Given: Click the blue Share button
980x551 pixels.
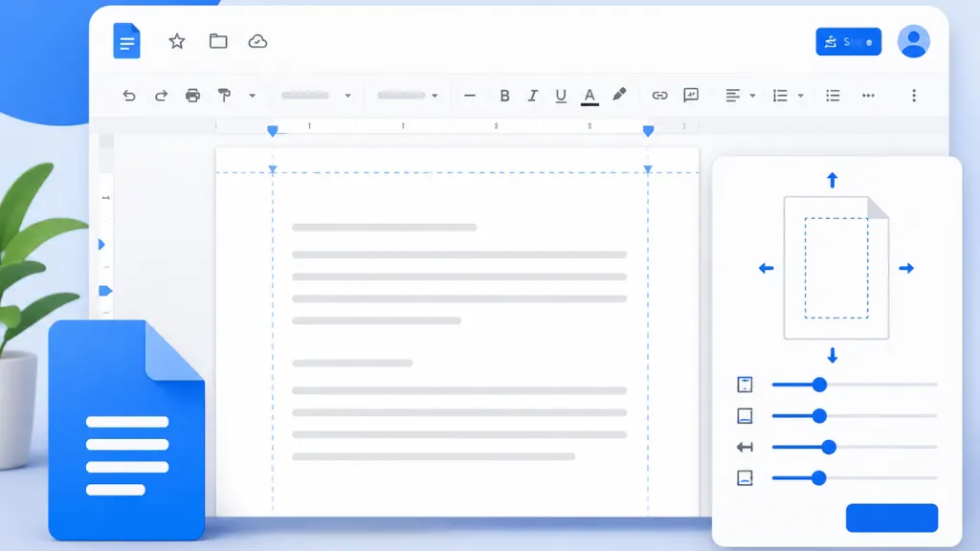Looking at the screenshot, I should click(848, 42).
